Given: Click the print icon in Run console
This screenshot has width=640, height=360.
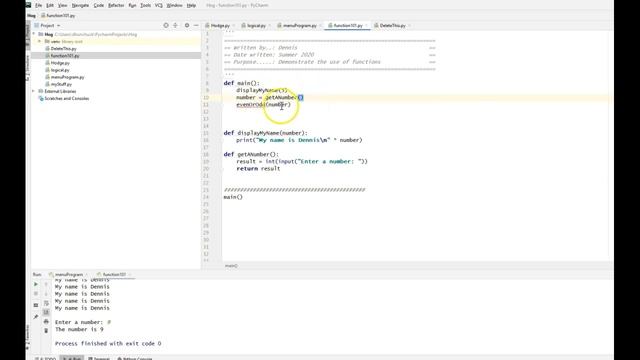Looking at the screenshot, I should coord(46,322).
